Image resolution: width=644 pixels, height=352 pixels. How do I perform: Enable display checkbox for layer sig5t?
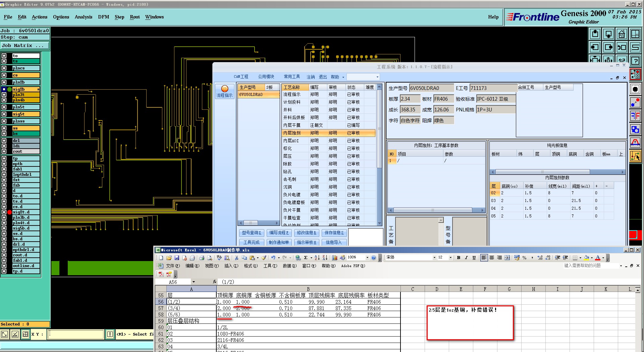pyautogui.click(x=4, y=114)
